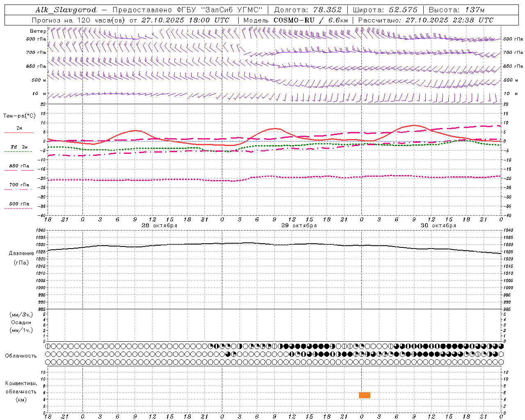Click the (км) convective height unit label

point(21,399)
